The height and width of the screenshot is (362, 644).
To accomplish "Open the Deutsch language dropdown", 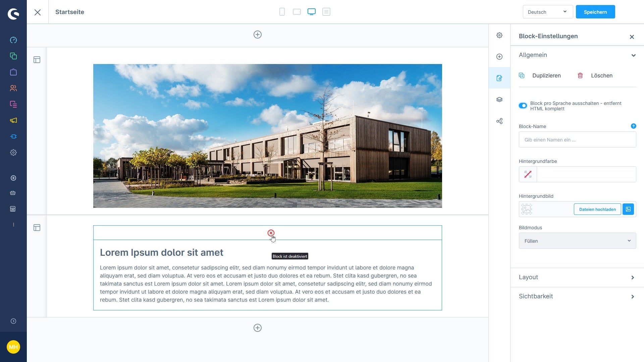I will pyautogui.click(x=548, y=12).
